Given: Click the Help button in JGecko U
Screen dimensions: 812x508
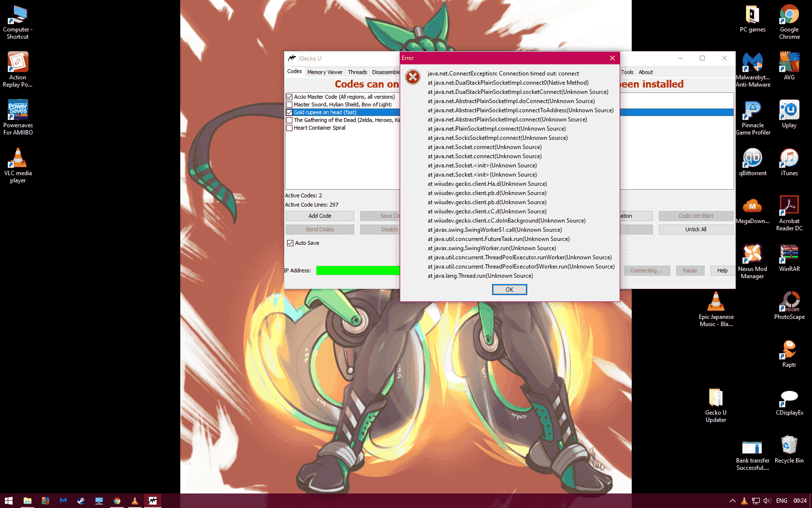Looking at the screenshot, I should (x=722, y=270).
